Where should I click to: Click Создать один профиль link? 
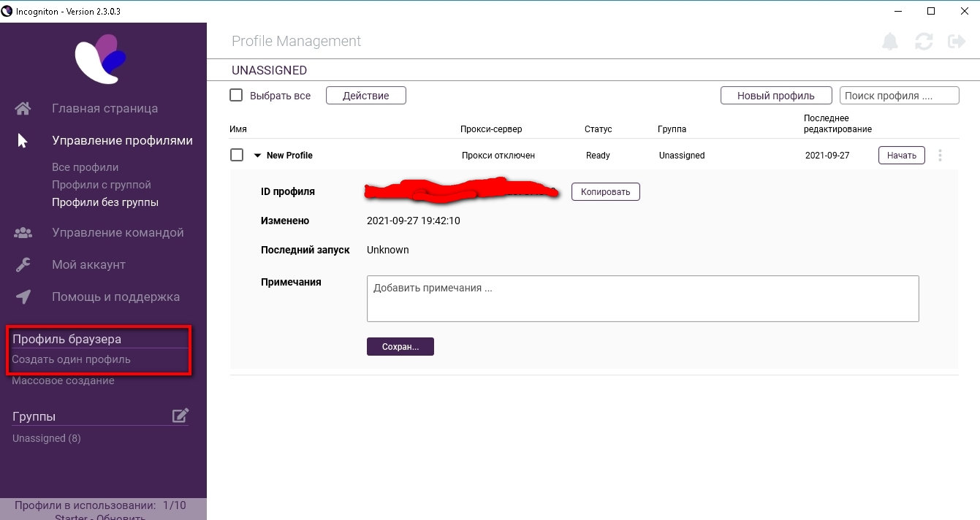pos(72,359)
